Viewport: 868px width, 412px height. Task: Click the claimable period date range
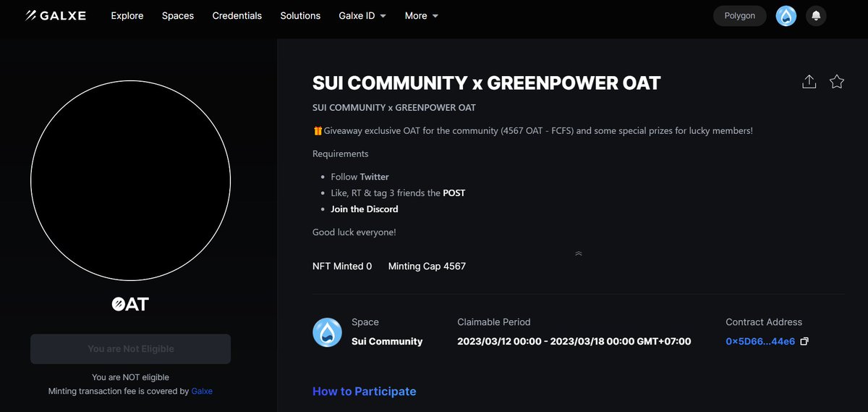pyautogui.click(x=574, y=341)
